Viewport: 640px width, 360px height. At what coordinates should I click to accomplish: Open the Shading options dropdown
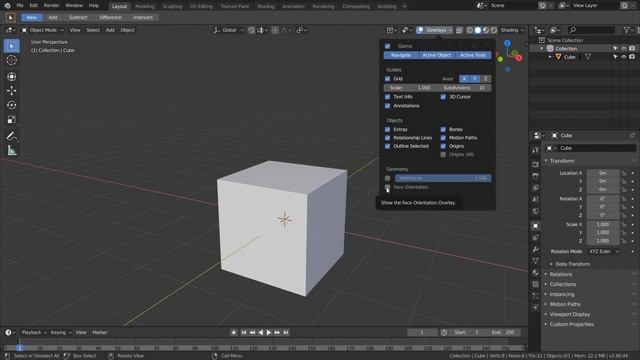pos(512,30)
